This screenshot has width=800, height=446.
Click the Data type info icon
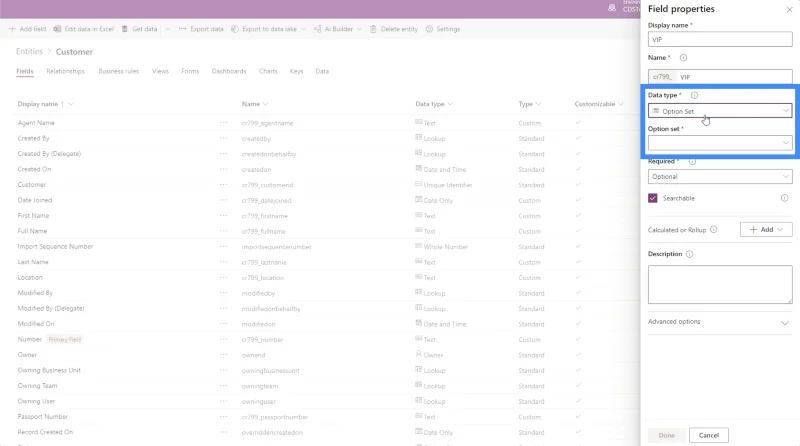click(694, 95)
